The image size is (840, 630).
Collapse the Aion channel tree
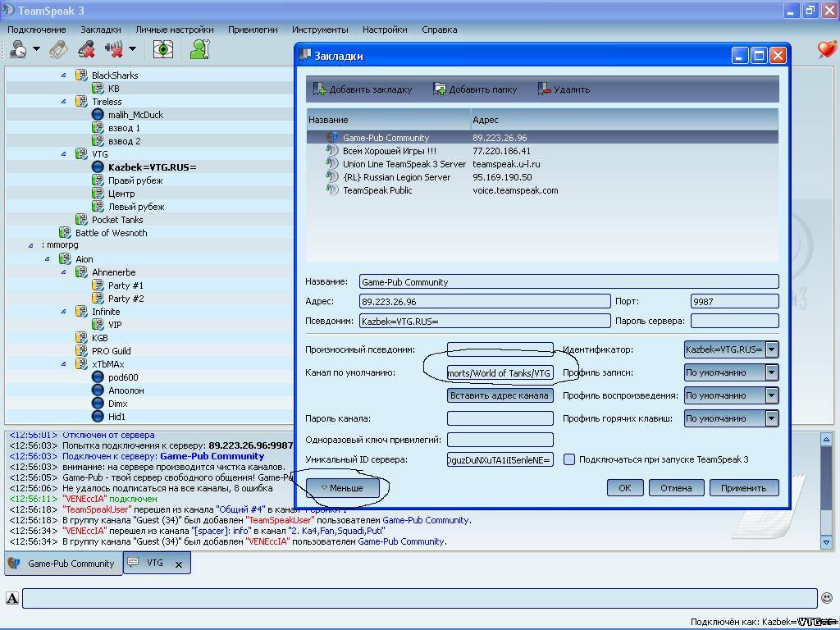(47, 258)
